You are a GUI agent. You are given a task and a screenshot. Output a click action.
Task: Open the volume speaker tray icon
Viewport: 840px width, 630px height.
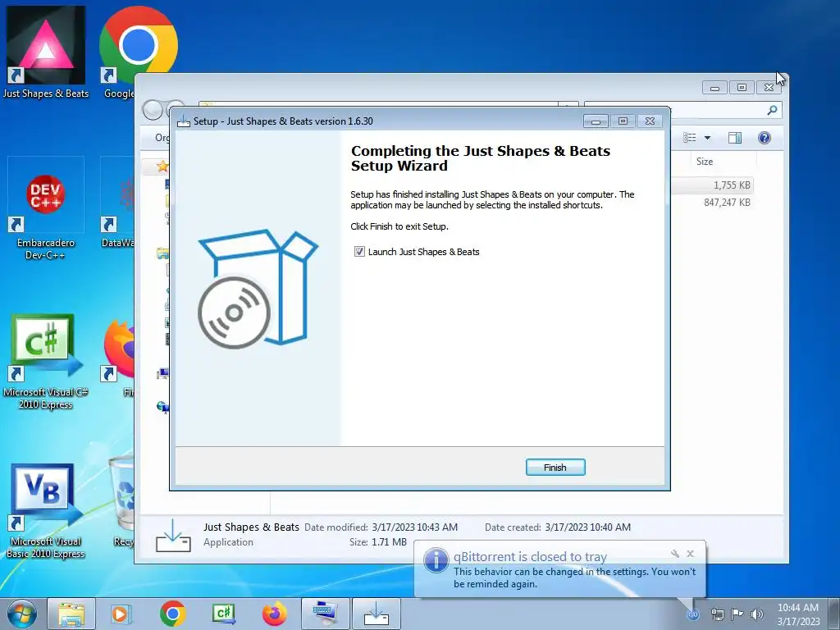pyautogui.click(x=757, y=614)
